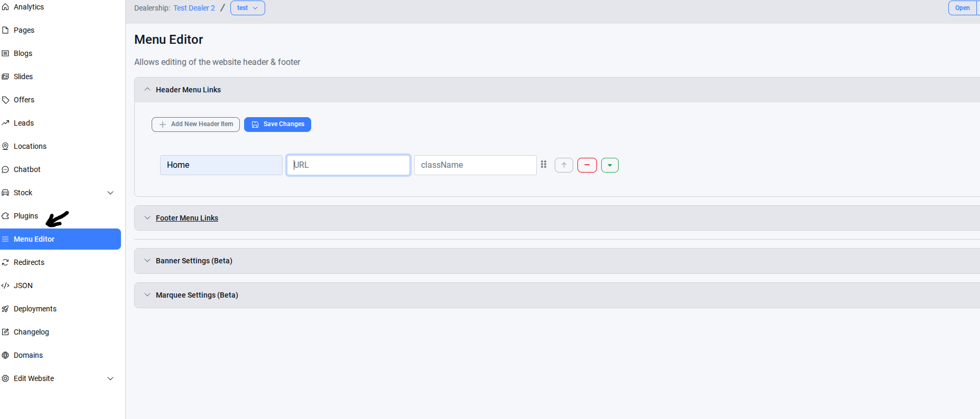This screenshot has width=980, height=419.
Task: Expand the Edit Website chevron
Action: coord(110,378)
